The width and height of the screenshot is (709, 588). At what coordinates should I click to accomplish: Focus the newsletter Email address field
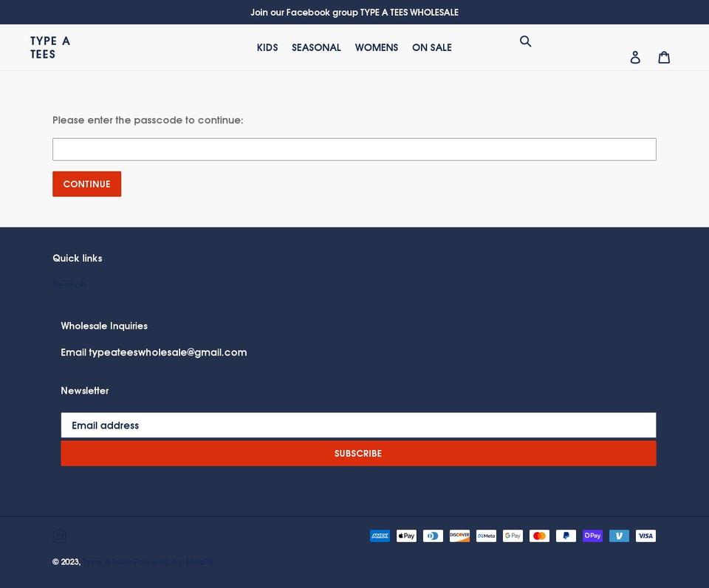click(x=359, y=425)
